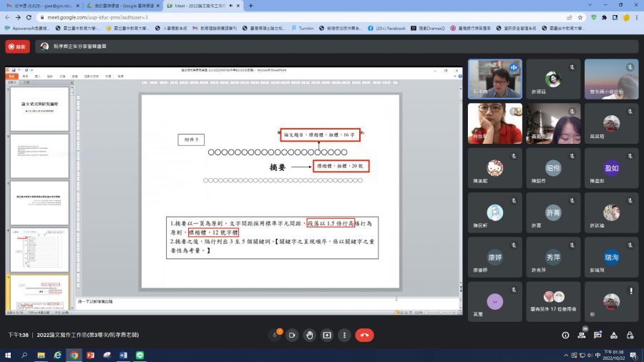
Task: Open LINE app from the taskbar
Action: 140,355
